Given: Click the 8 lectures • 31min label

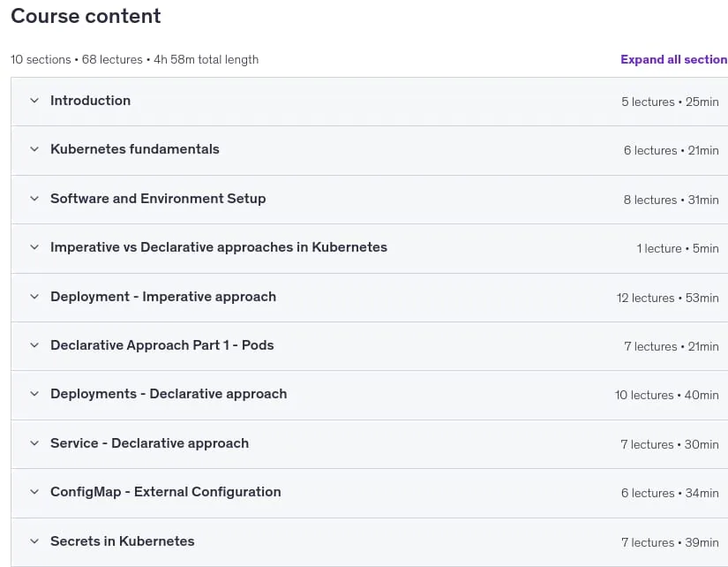Looking at the screenshot, I should coord(671,200).
